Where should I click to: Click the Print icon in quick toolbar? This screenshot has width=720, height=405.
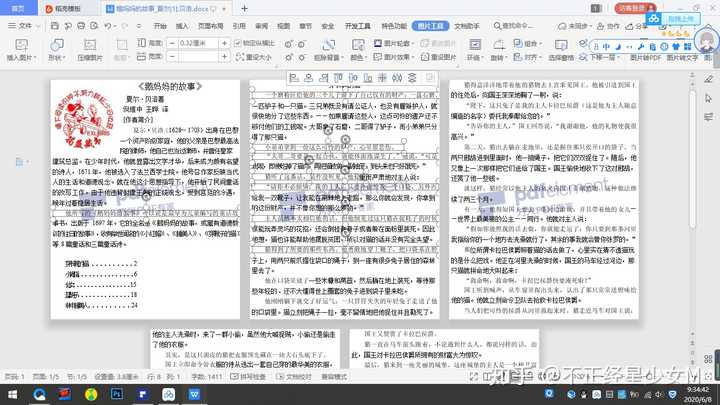[81, 26]
